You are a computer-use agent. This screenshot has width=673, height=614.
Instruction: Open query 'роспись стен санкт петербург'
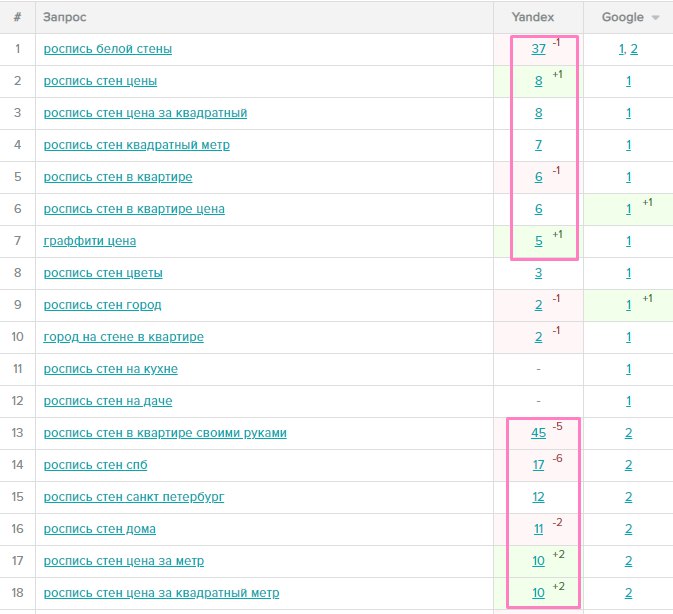coord(134,497)
